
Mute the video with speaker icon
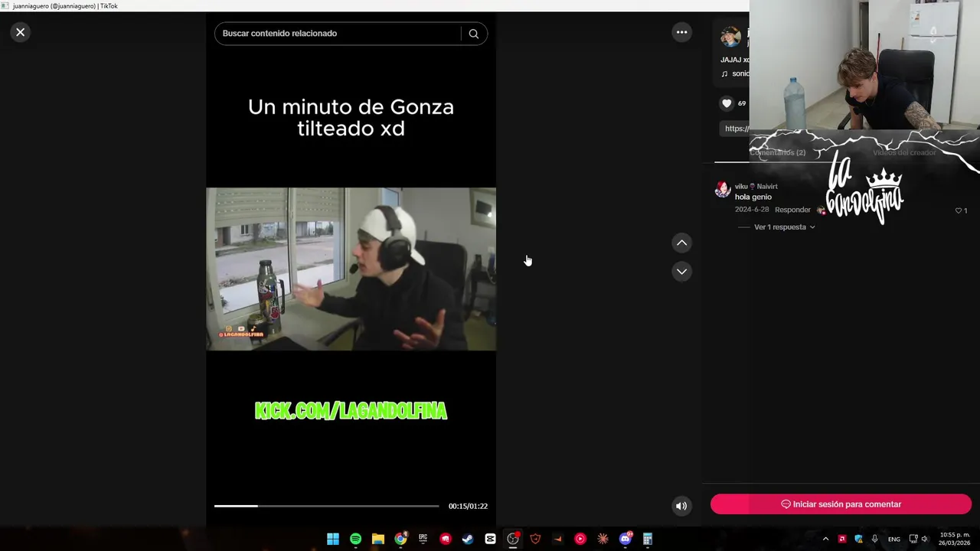[x=681, y=506]
